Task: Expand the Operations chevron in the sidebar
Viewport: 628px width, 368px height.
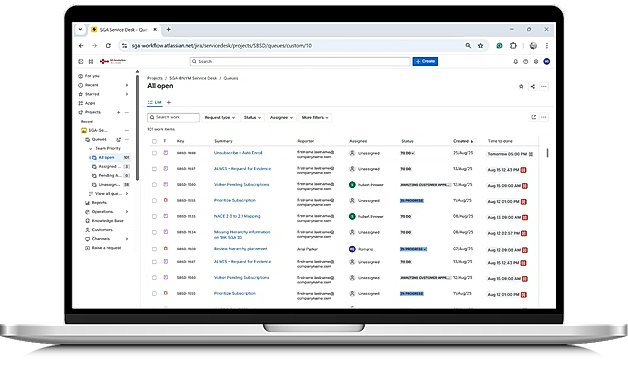Action: point(127,211)
